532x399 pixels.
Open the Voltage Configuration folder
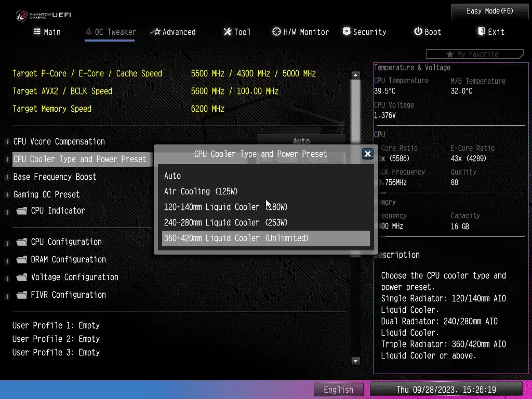tap(74, 277)
